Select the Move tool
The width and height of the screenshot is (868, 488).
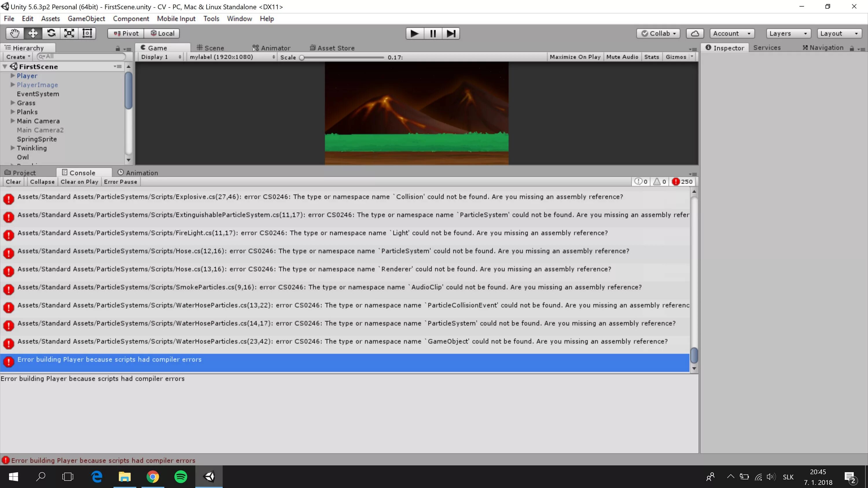click(x=33, y=33)
